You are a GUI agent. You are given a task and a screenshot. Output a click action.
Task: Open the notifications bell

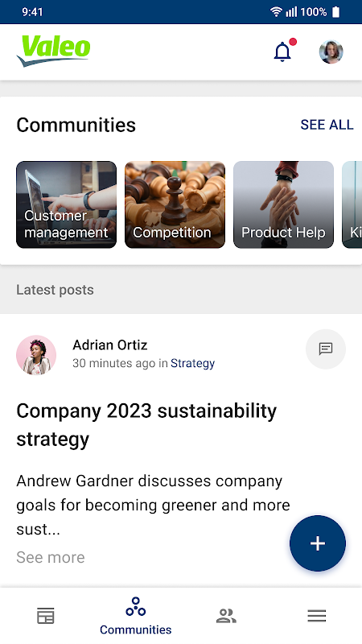point(282,52)
